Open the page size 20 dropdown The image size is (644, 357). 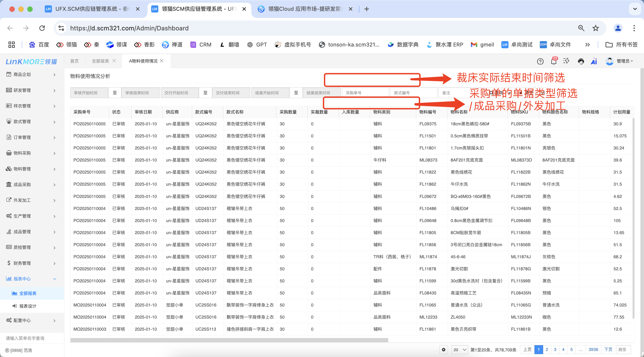click(x=460, y=349)
